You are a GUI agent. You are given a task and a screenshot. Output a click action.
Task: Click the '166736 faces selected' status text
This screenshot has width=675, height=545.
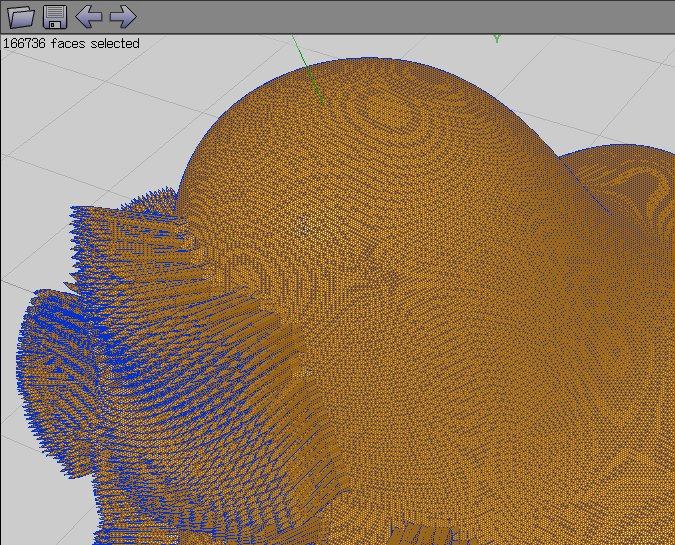point(71,43)
